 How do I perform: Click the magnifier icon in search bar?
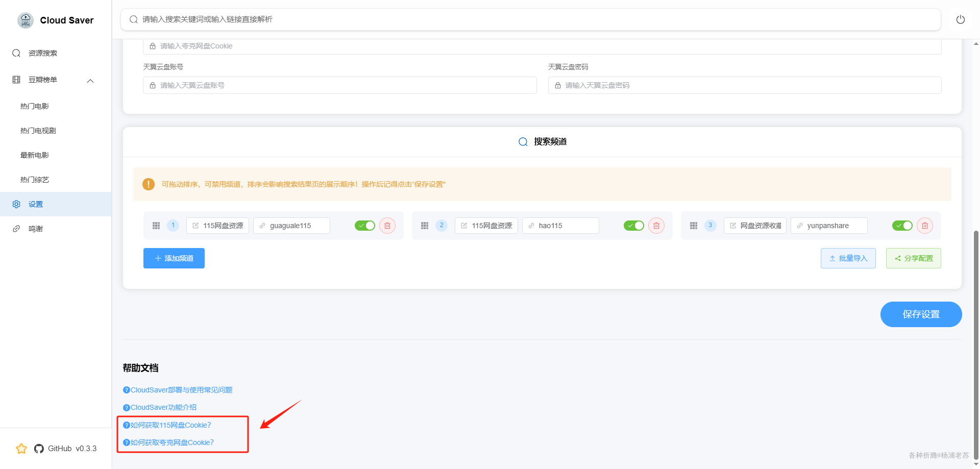tap(134, 19)
